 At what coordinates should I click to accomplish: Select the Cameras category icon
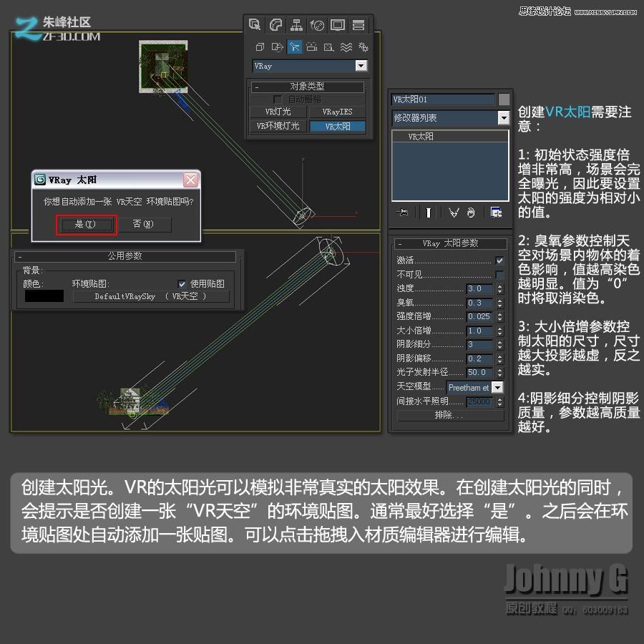click(x=312, y=47)
